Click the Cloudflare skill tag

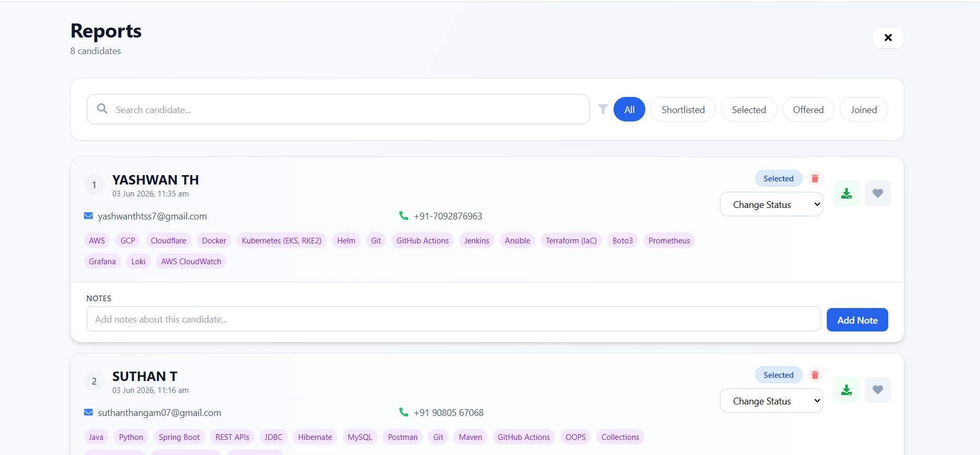(168, 241)
